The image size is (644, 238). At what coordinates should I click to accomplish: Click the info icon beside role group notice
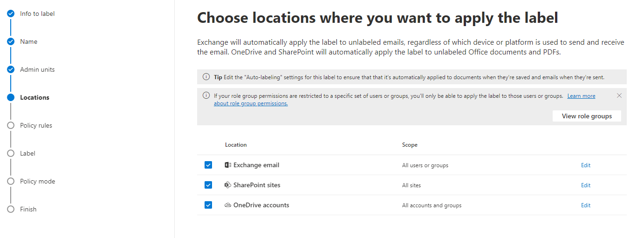point(206,95)
